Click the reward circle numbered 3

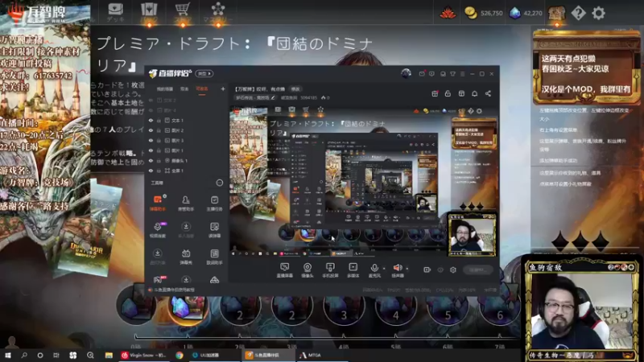pyautogui.click(x=344, y=306)
